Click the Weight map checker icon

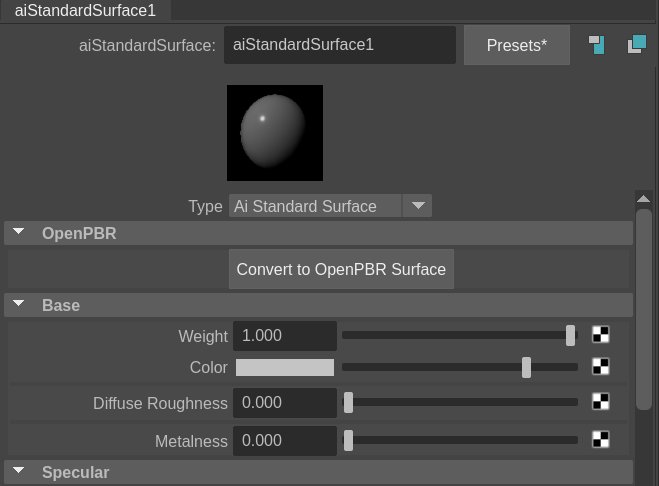point(601,335)
